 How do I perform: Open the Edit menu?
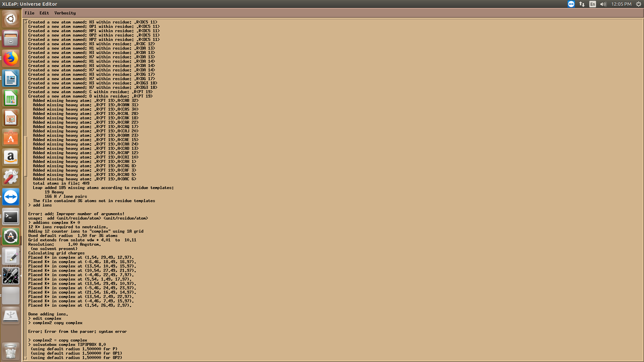(44, 13)
